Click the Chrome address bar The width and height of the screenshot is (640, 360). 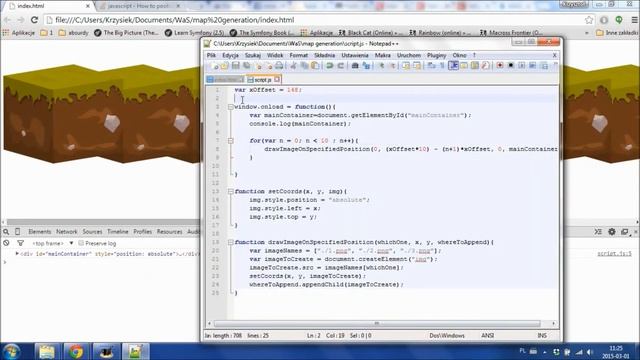(314, 20)
